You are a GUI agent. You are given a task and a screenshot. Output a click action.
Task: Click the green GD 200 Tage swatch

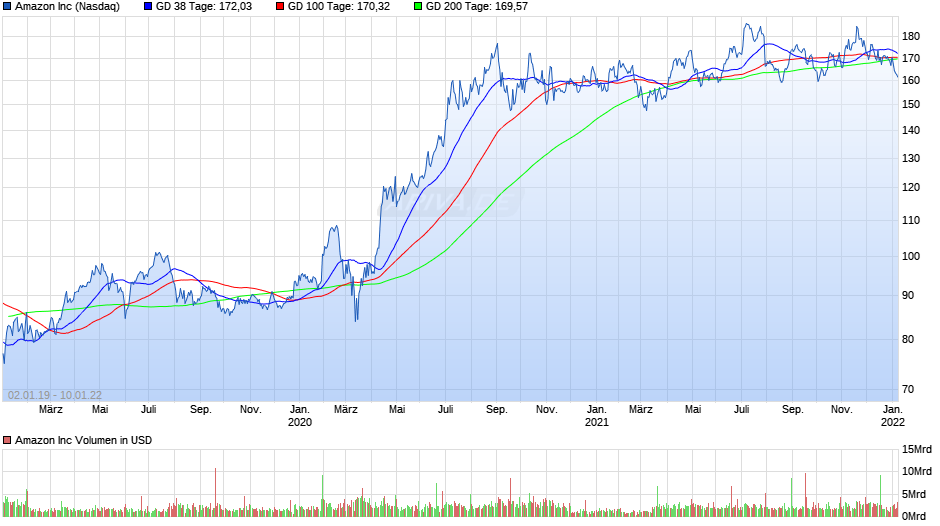pos(418,7)
